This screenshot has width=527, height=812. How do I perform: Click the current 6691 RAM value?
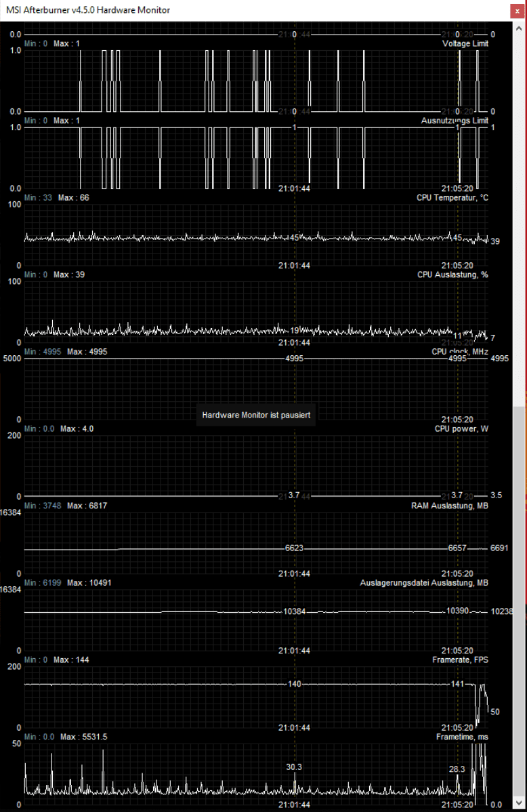[x=499, y=548]
